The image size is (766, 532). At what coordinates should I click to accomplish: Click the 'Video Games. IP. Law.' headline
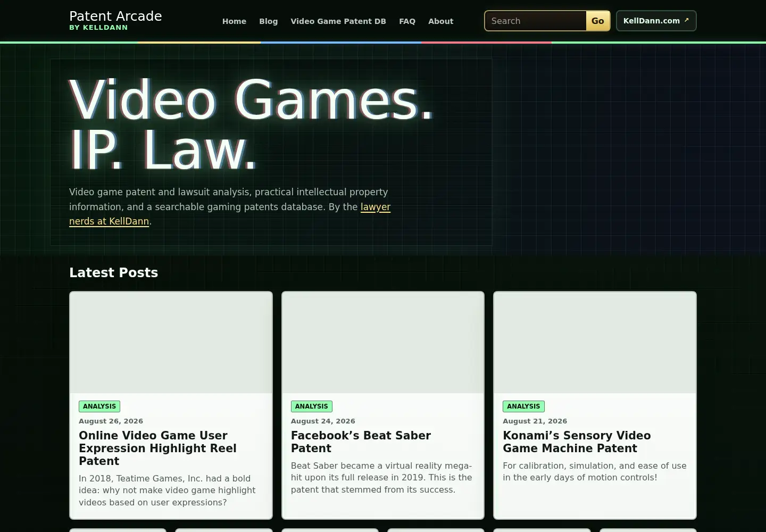251,125
